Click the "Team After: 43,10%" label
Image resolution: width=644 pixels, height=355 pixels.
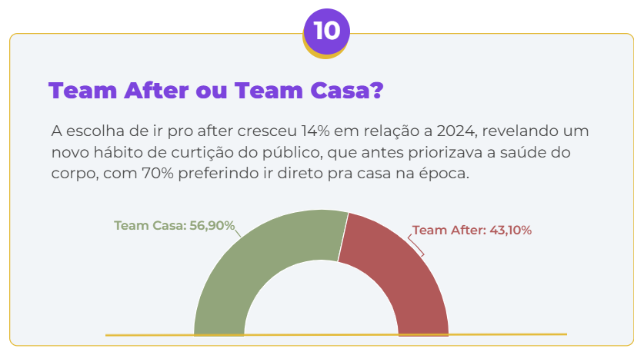[x=472, y=230]
